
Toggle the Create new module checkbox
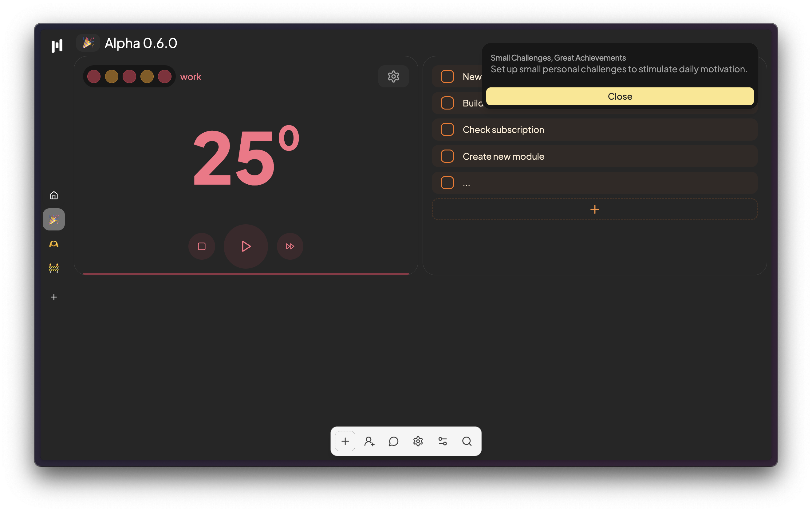tap(447, 156)
